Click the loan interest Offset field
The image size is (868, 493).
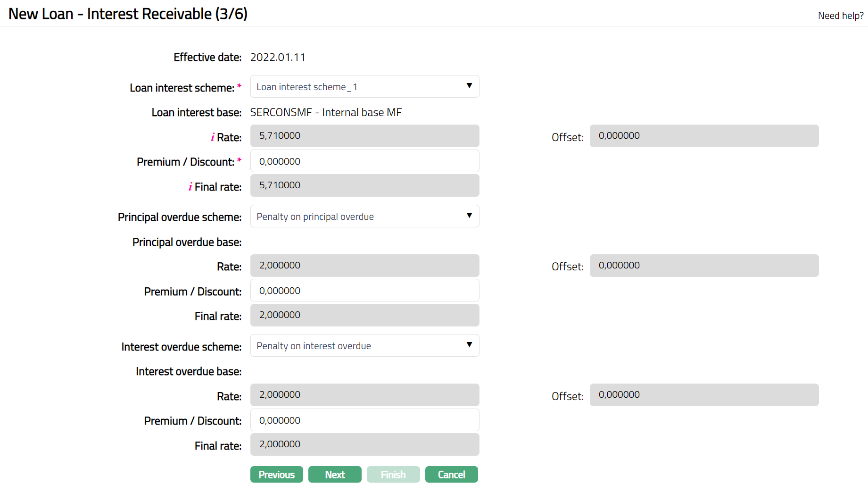pyautogui.click(x=704, y=136)
